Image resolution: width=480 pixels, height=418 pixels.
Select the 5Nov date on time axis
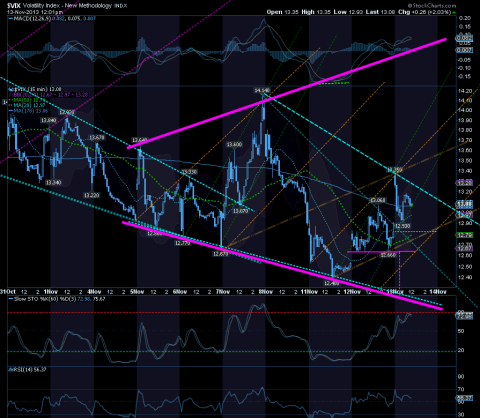[x=137, y=292]
